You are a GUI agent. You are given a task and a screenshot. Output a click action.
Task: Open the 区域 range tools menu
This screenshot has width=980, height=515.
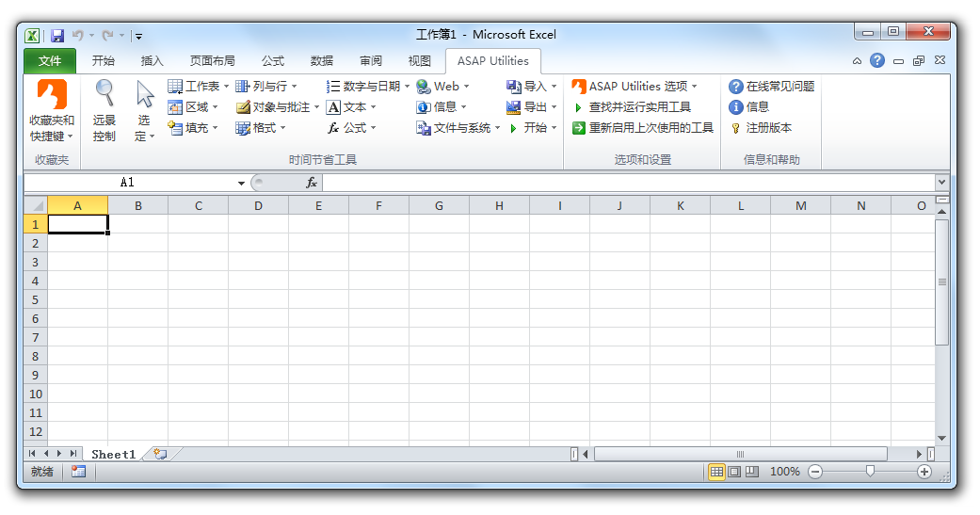click(x=193, y=107)
